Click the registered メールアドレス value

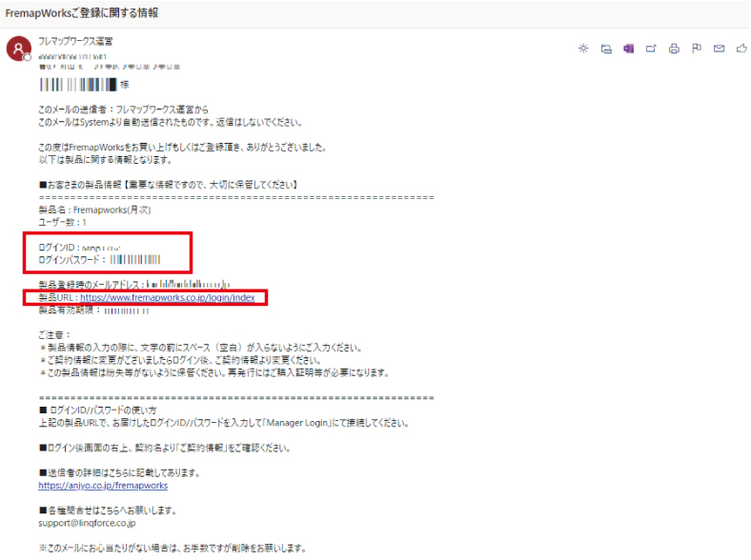click(x=189, y=284)
